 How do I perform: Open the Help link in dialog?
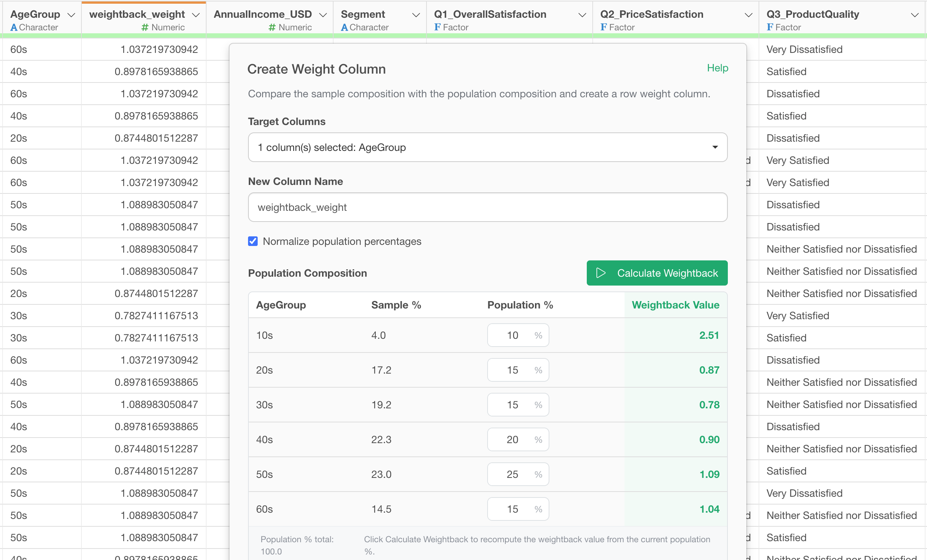click(x=717, y=68)
